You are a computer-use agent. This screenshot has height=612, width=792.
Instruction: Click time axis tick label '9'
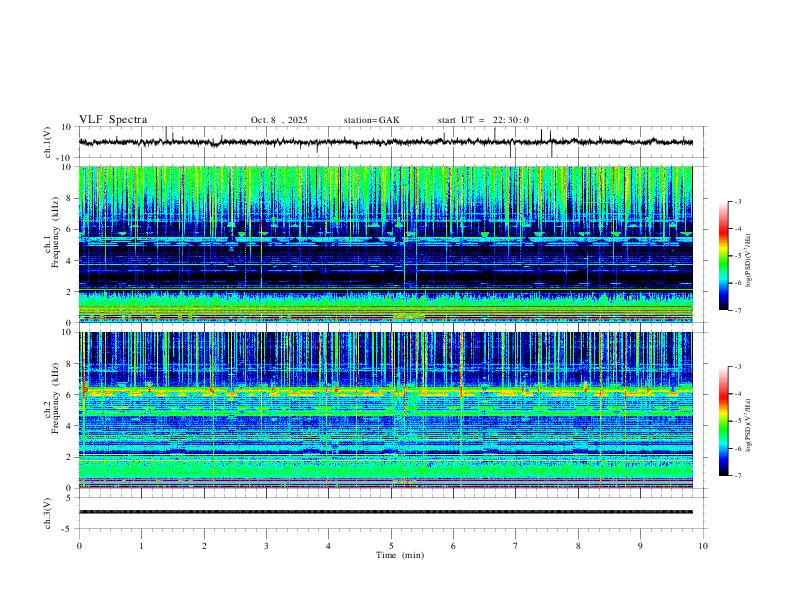(640, 546)
